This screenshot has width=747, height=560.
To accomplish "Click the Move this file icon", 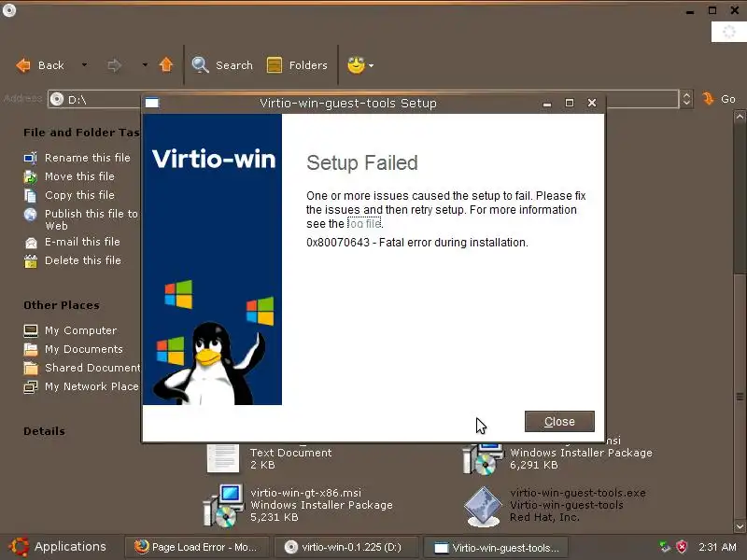I will pyautogui.click(x=31, y=176).
